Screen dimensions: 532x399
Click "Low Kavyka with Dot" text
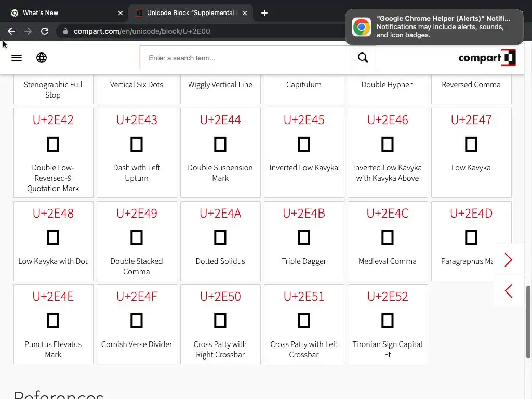coord(53,261)
